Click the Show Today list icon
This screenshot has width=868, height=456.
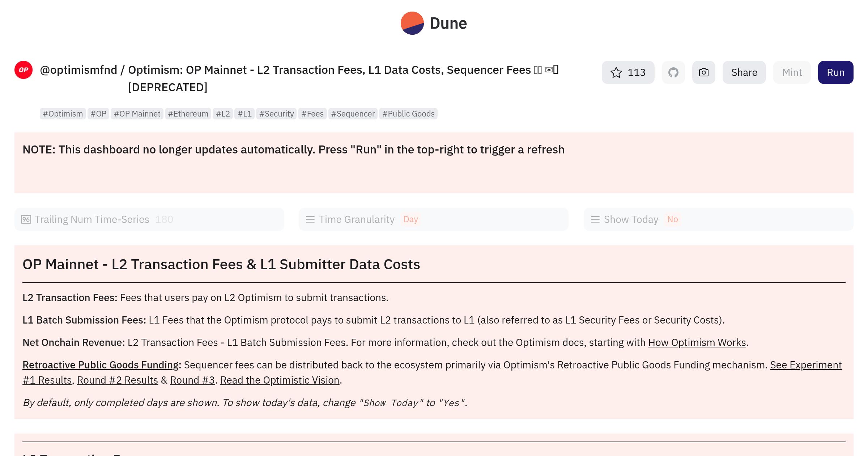pos(595,219)
